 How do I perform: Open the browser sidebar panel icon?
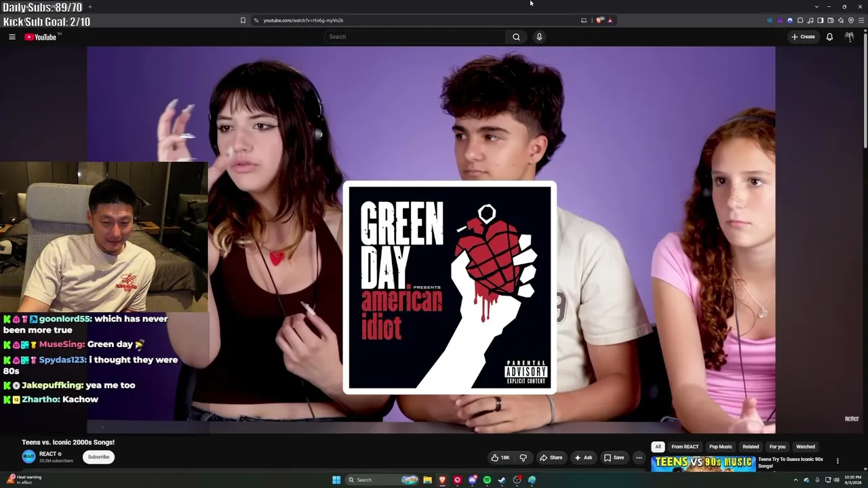tap(820, 20)
